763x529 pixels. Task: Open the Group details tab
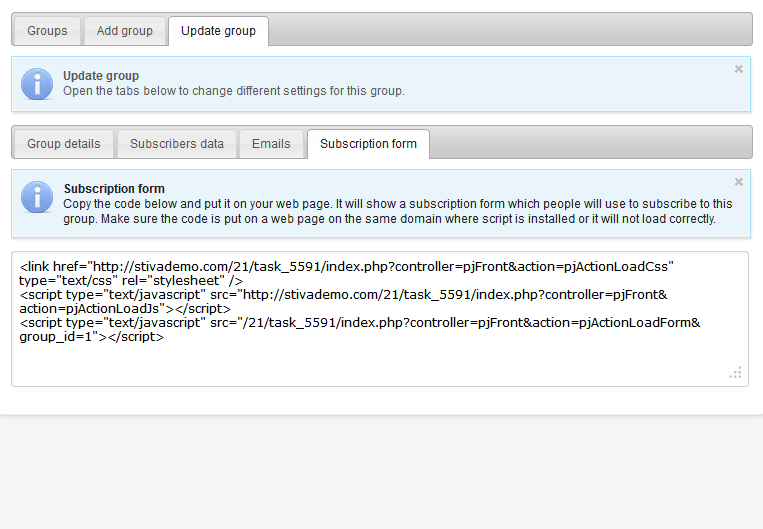[x=64, y=144]
